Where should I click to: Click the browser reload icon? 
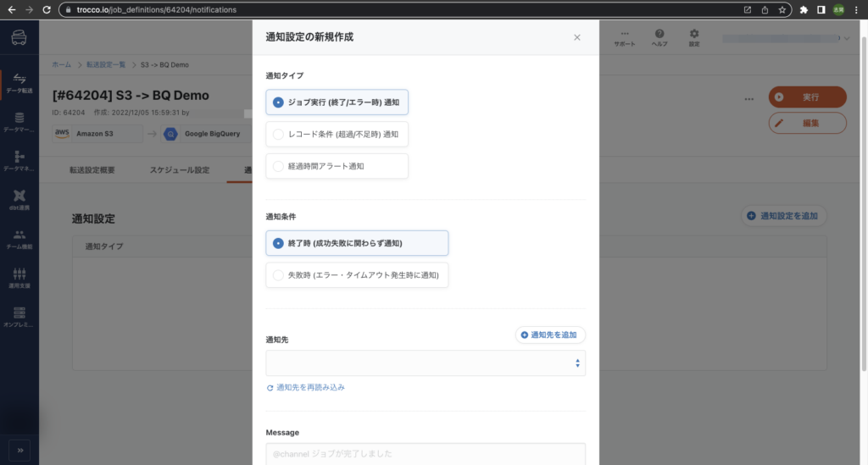click(x=49, y=10)
